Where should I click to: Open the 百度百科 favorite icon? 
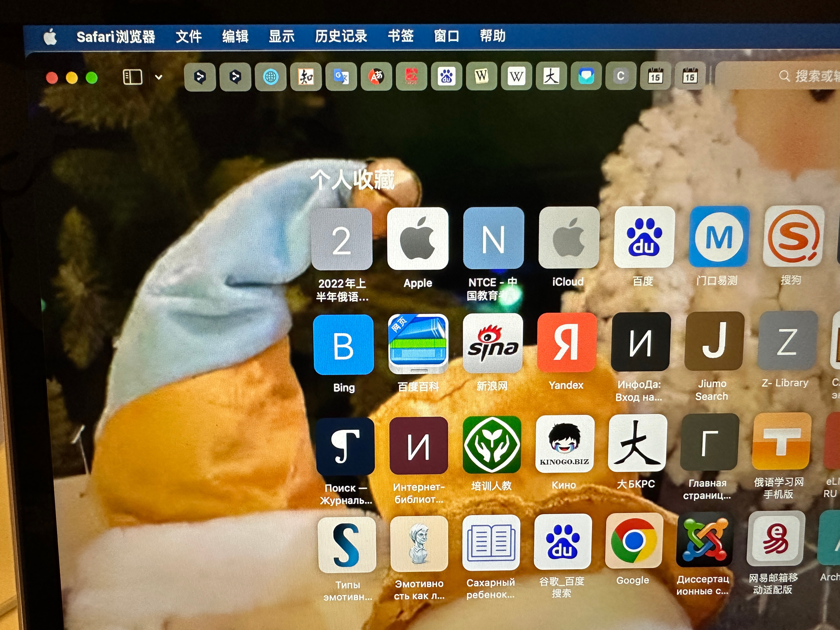(419, 344)
